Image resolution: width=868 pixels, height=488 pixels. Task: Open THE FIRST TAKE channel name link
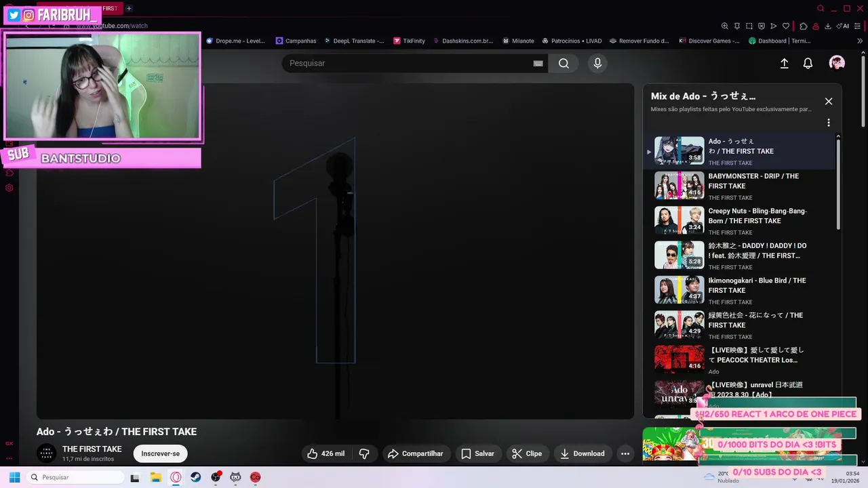(x=92, y=449)
